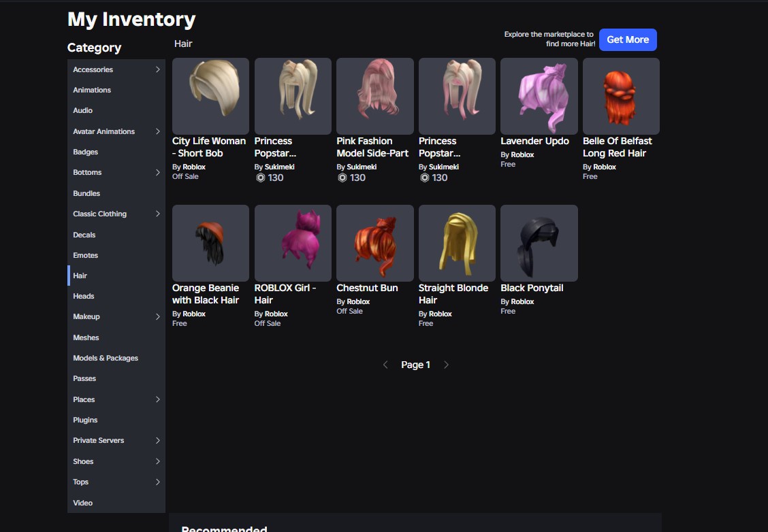Visit Roblox creator link under Black Ponytail
This screenshot has height=532, width=768.
click(x=522, y=302)
